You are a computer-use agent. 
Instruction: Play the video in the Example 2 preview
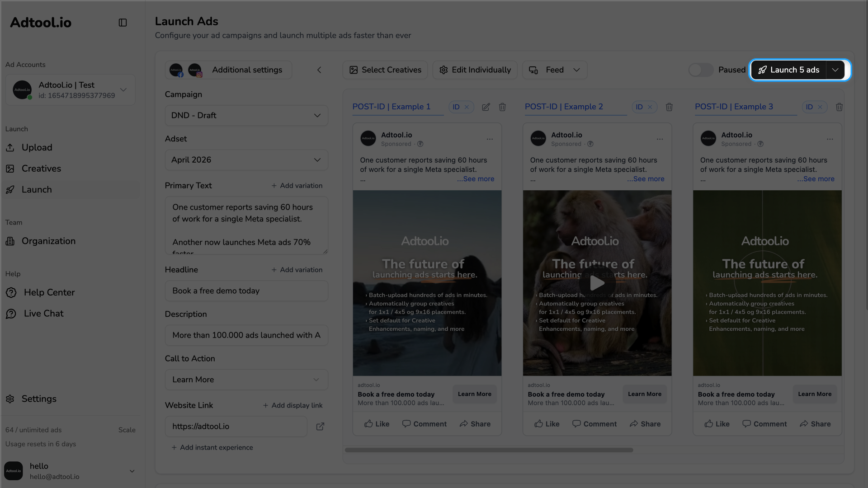[x=597, y=283]
